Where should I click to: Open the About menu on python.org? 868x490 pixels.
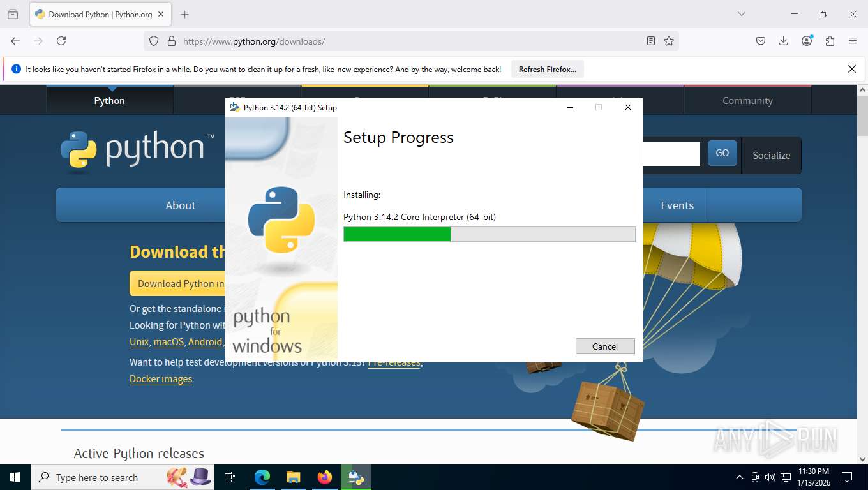[x=181, y=205]
